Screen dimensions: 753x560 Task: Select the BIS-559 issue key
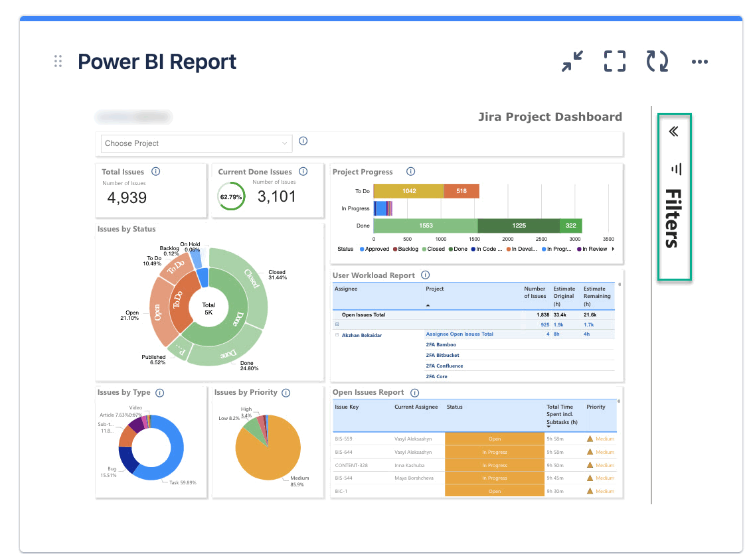[x=343, y=439]
